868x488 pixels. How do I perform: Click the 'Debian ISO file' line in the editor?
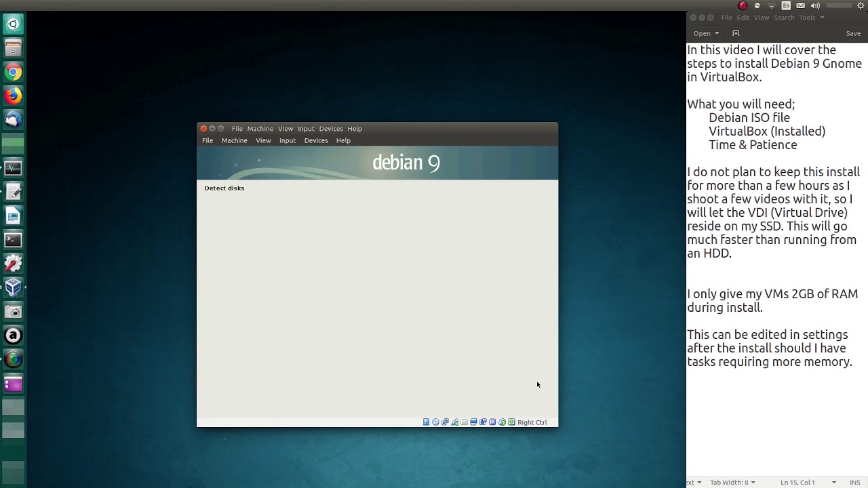coord(749,118)
